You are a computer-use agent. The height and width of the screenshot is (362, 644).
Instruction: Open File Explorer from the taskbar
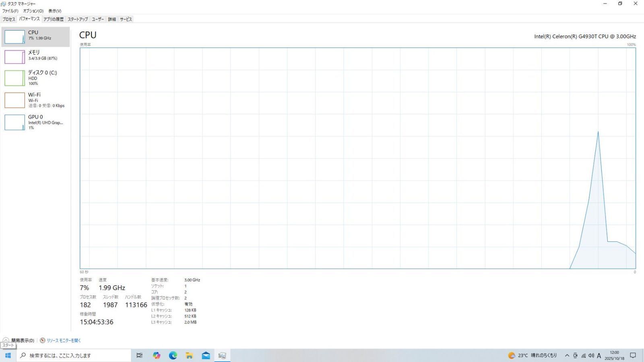(189, 356)
